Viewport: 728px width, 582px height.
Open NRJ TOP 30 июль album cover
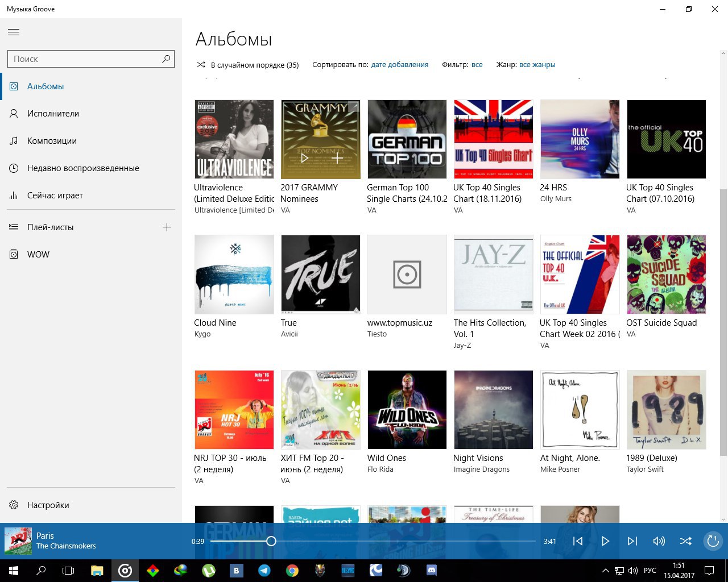[234, 410]
